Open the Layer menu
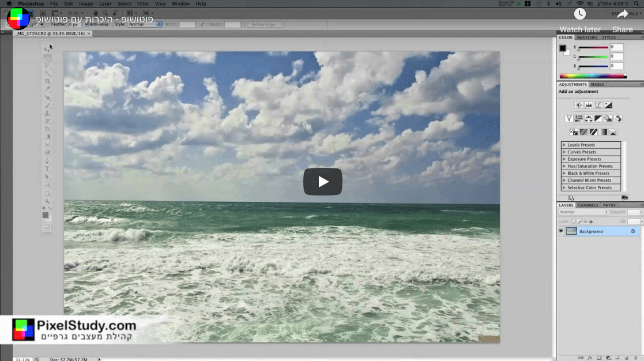644x361 pixels. (105, 3)
